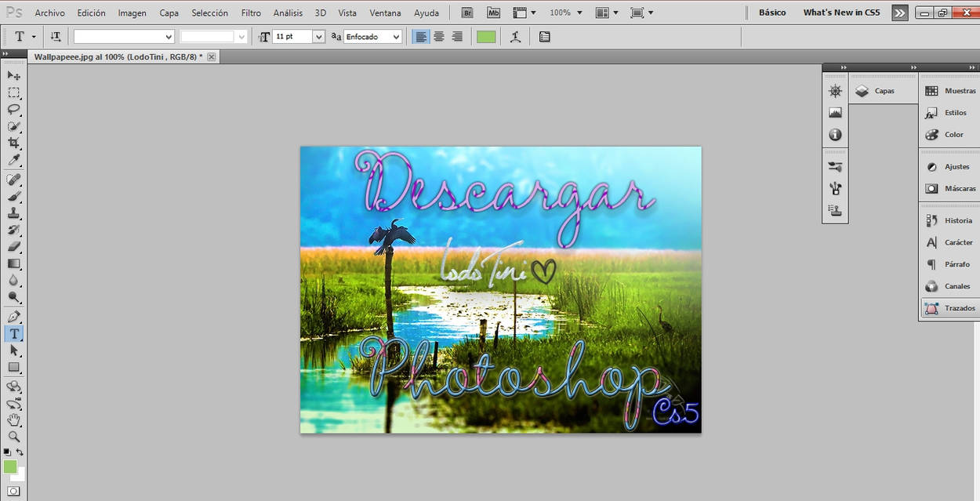
Task: Open the Capas panel
Action: [x=884, y=91]
